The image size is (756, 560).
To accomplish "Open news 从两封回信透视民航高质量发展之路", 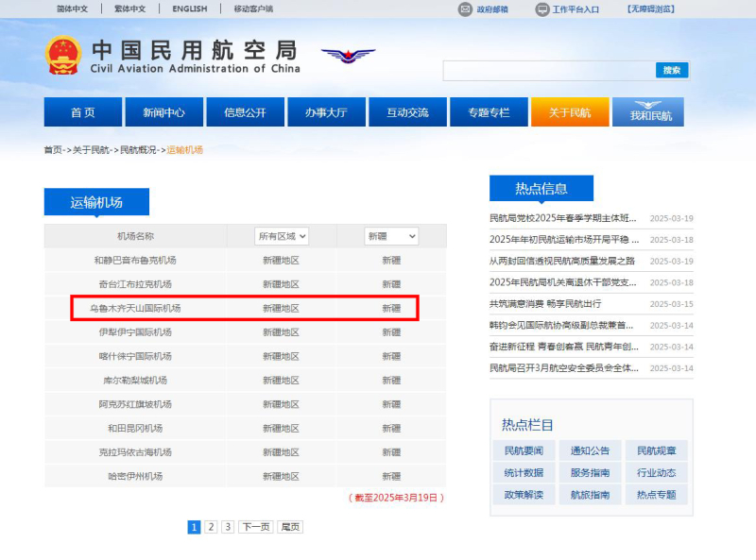I will [x=562, y=261].
